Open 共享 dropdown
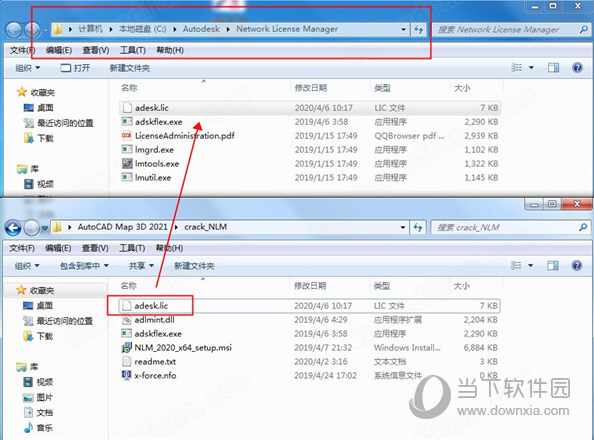The image size is (594, 440). (x=141, y=266)
